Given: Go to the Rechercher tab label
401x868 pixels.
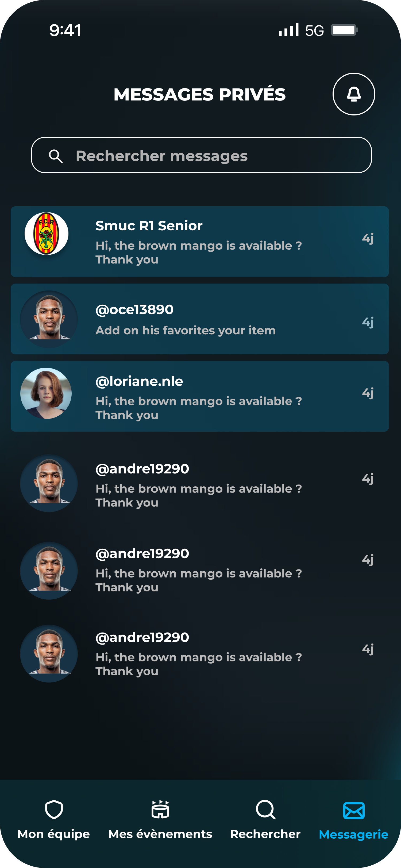Looking at the screenshot, I should coord(265,834).
